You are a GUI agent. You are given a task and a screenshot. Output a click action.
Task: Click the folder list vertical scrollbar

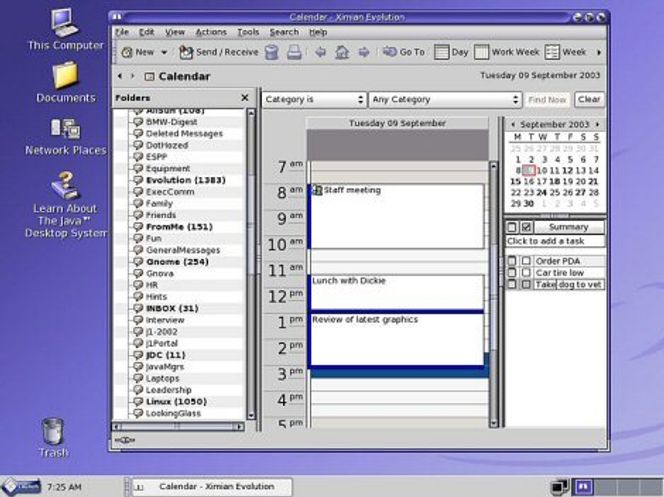(251, 265)
